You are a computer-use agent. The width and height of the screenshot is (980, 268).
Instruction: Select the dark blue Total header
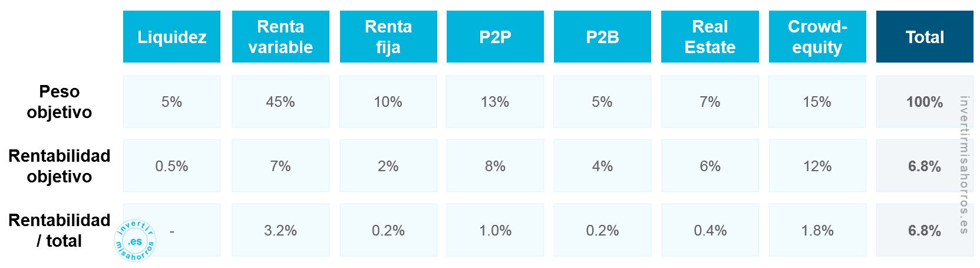(x=925, y=37)
